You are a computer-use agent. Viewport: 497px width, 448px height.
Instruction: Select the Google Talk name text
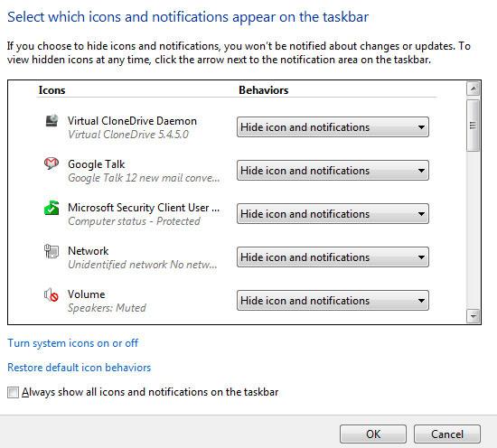97,164
